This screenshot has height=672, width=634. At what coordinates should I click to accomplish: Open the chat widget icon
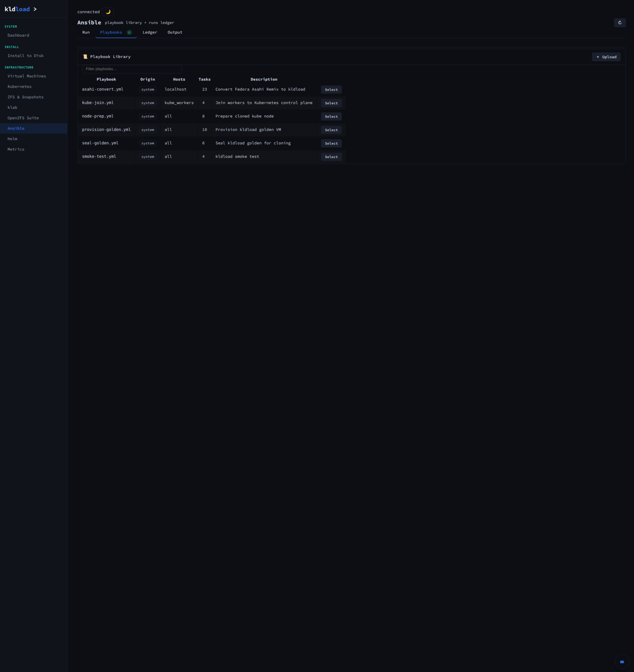pyautogui.click(x=622, y=662)
